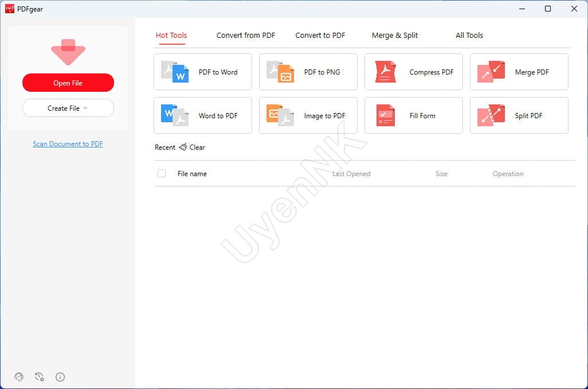Image resolution: width=588 pixels, height=389 pixels.
Task: Click the Split PDF label
Action: coord(528,116)
